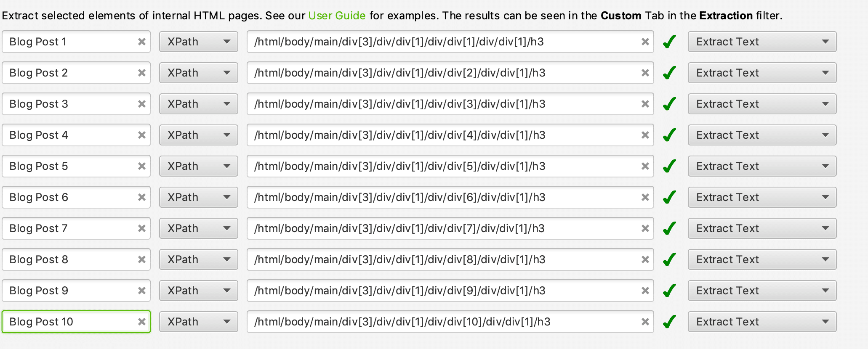Clear the Blog Post 1 name field
Viewport: 868px width, 349px height.
point(142,42)
